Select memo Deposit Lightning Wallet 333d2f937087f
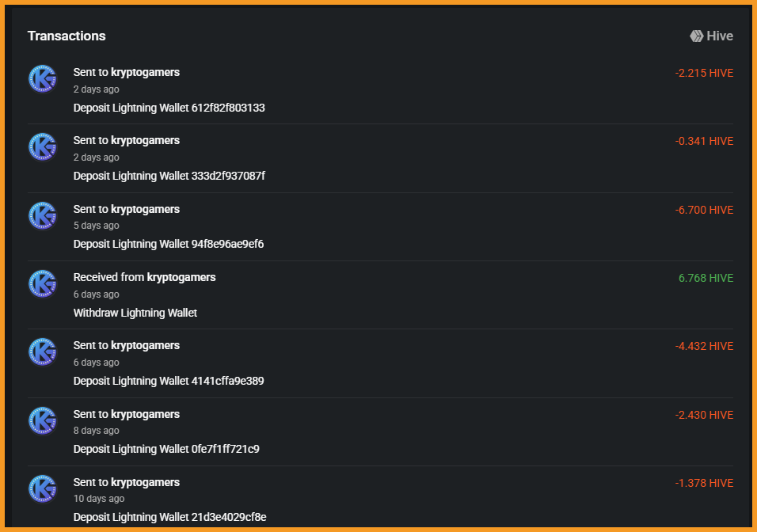This screenshot has height=532, width=757. (169, 176)
